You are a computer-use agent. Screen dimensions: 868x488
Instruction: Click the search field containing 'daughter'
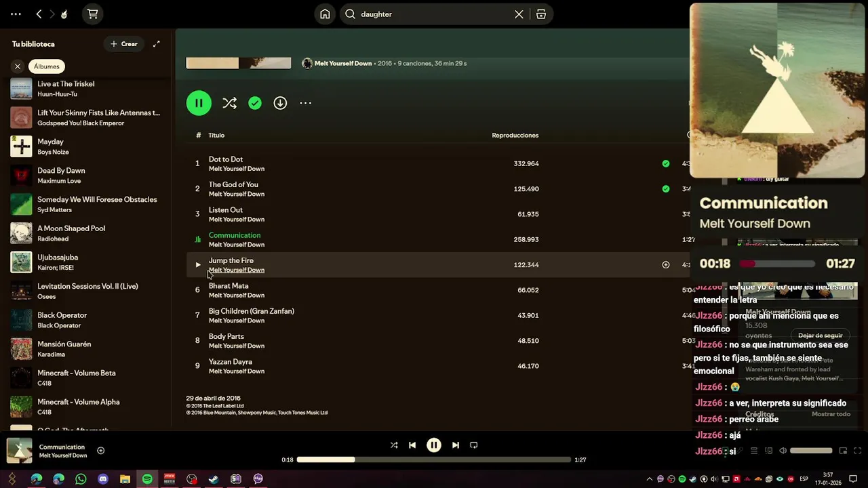pos(434,14)
